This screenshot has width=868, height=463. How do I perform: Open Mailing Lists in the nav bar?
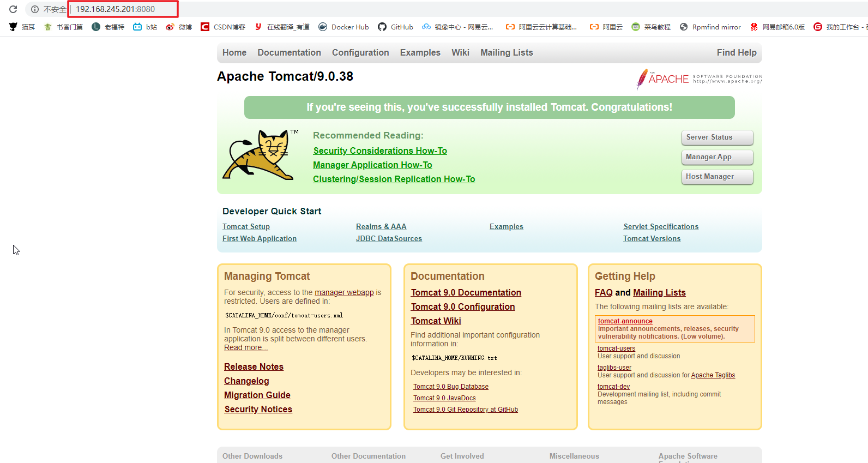[507, 52]
